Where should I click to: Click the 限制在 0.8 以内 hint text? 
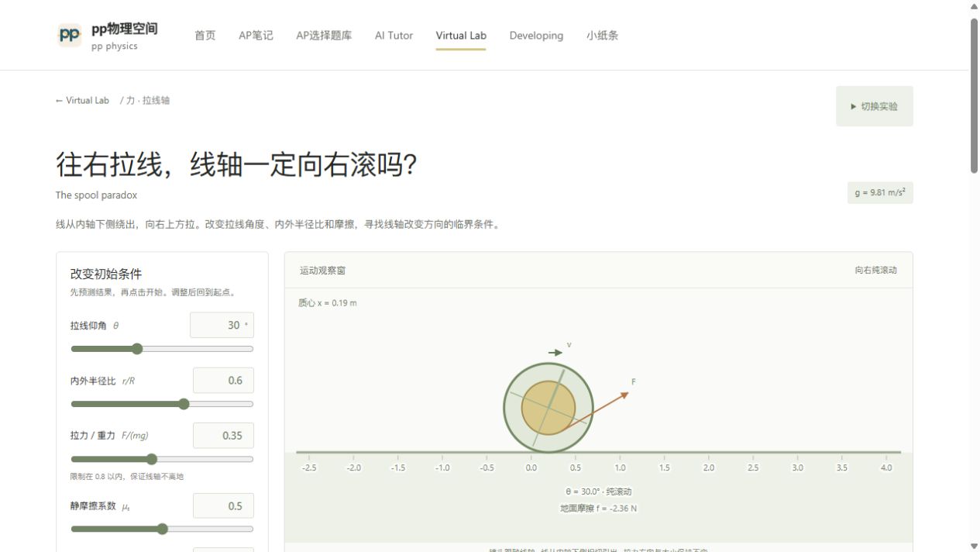tap(127, 476)
